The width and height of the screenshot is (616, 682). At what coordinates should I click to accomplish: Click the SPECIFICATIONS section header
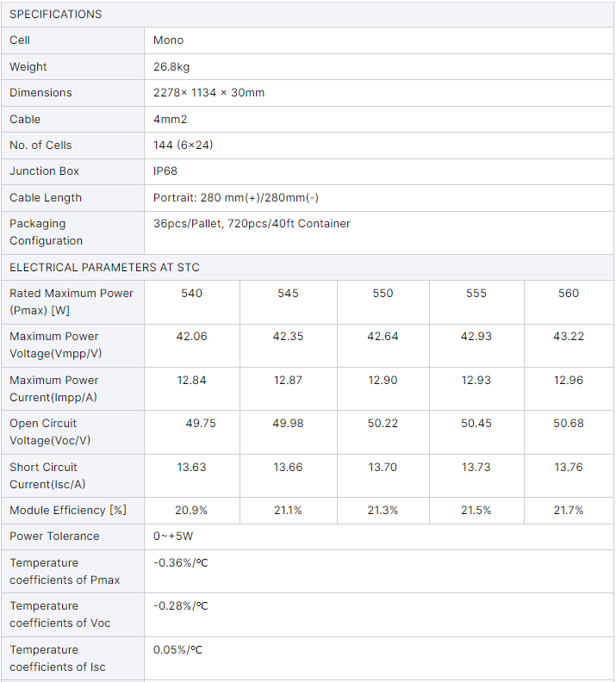coord(56,15)
